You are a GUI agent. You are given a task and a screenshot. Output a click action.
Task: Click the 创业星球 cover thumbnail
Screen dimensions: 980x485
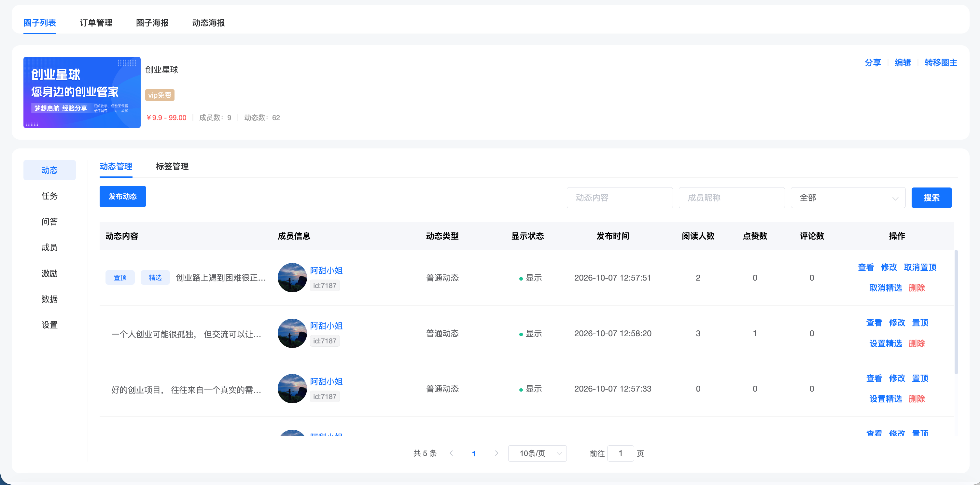click(x=82, y=92)
